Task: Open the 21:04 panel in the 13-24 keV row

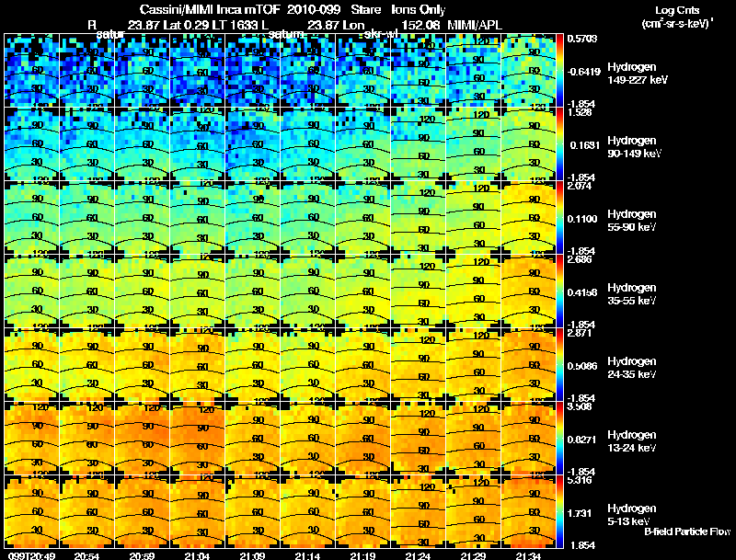Action: point(197,438)
